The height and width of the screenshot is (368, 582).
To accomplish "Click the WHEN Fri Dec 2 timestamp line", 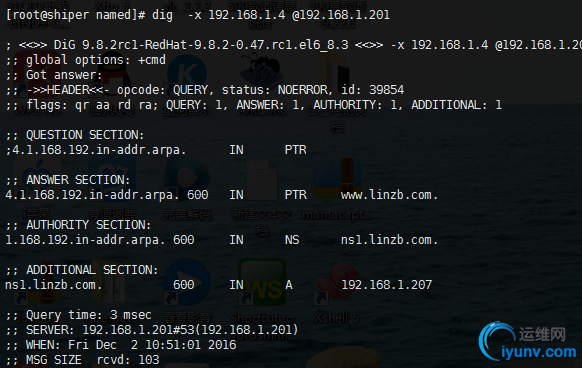I will tap(121, 345).
